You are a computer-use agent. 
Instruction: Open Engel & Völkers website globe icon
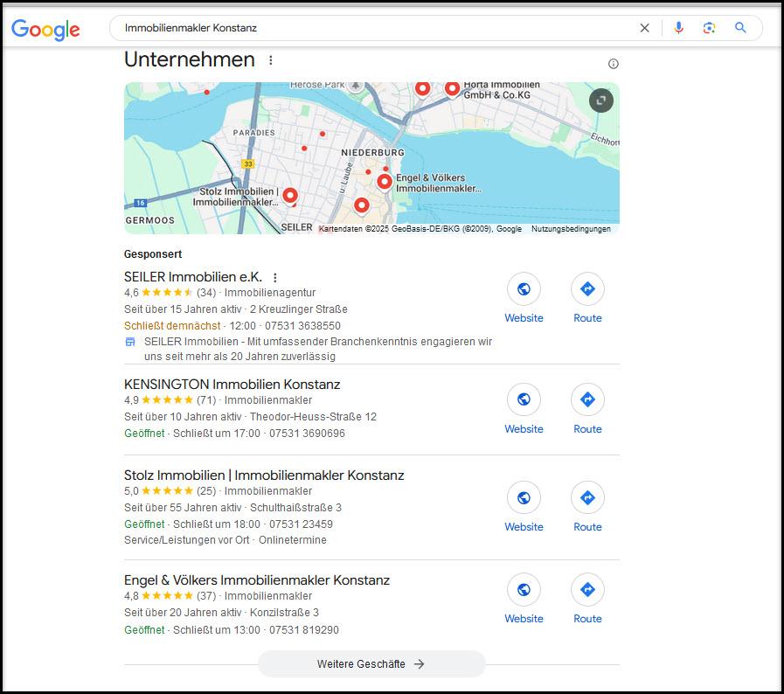524,590
